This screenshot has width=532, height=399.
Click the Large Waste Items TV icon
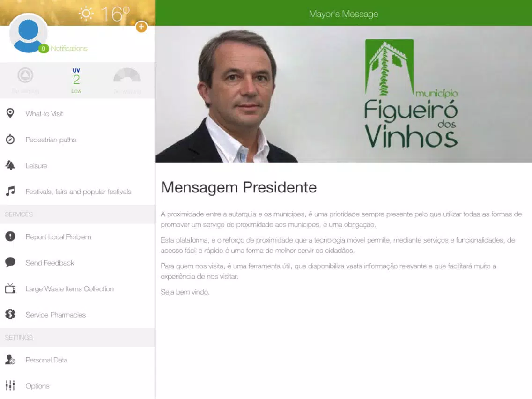tap(10, 288)
